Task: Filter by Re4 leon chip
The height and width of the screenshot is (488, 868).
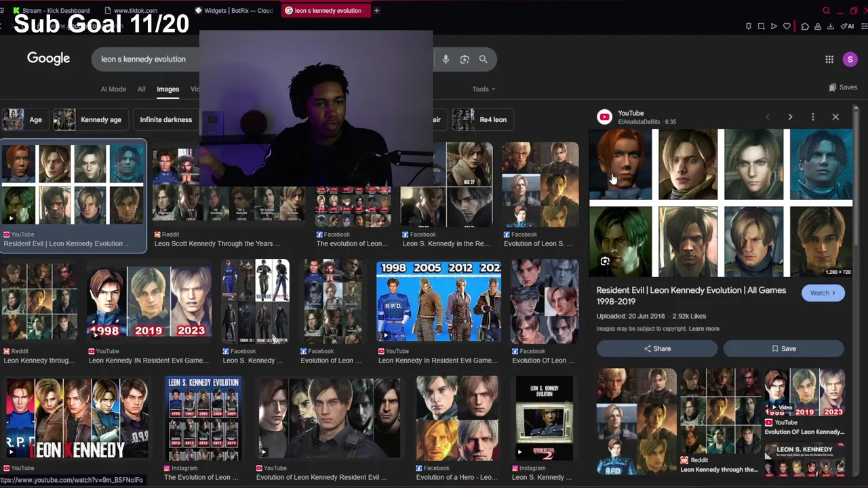Action: pyautogui.click(x=482, y=119)
